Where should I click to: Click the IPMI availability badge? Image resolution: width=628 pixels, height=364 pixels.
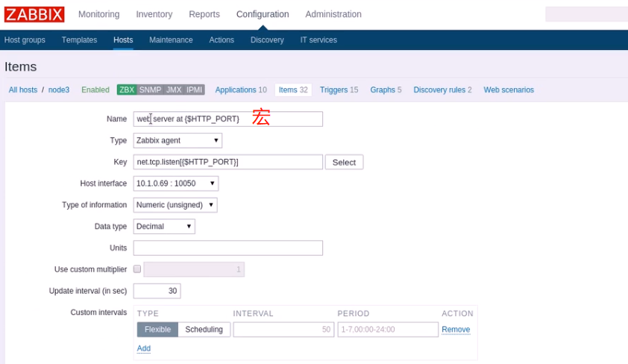click(x=194, y=90)
